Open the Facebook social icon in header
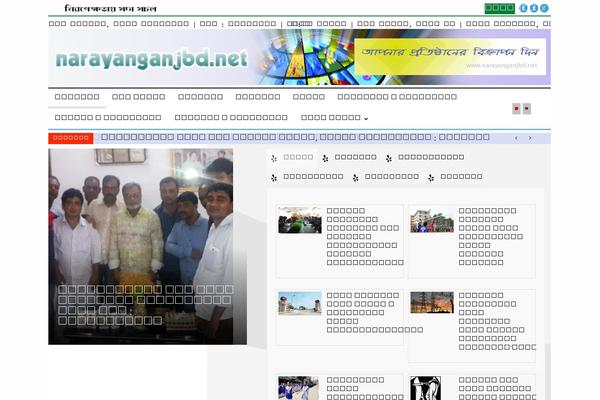Screen dimensions: 600x400 (x=534, y=8)
